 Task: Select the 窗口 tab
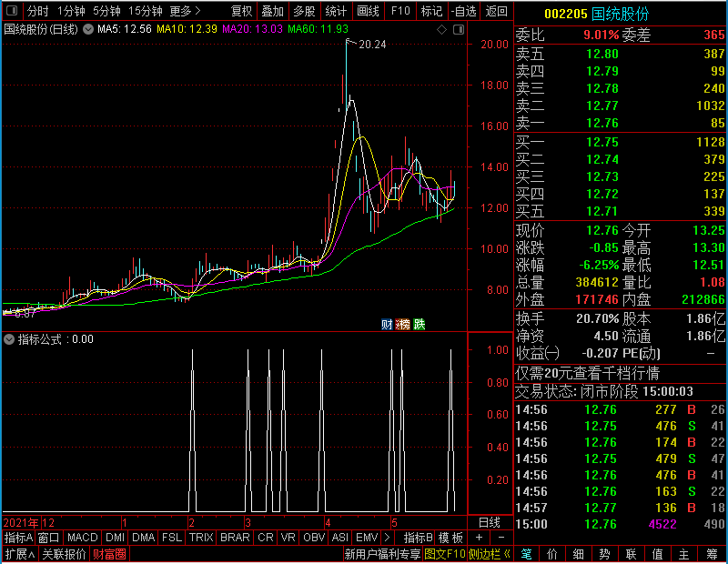(48, 538)
